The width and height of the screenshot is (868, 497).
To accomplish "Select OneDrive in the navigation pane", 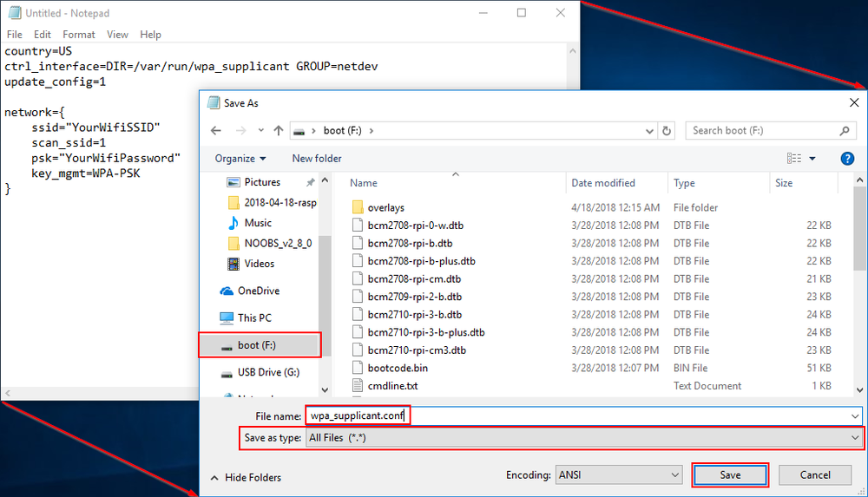I will 250,291.
